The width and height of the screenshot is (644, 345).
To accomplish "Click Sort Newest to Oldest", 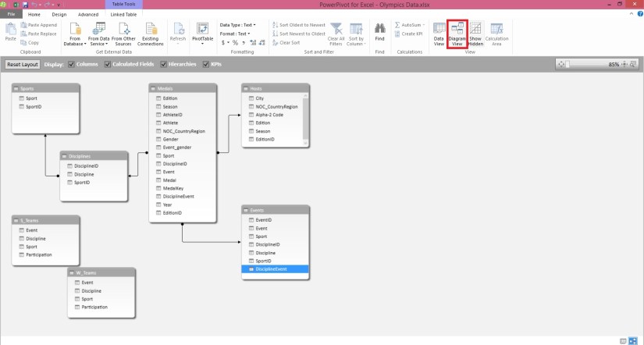I will pos(299,34).
